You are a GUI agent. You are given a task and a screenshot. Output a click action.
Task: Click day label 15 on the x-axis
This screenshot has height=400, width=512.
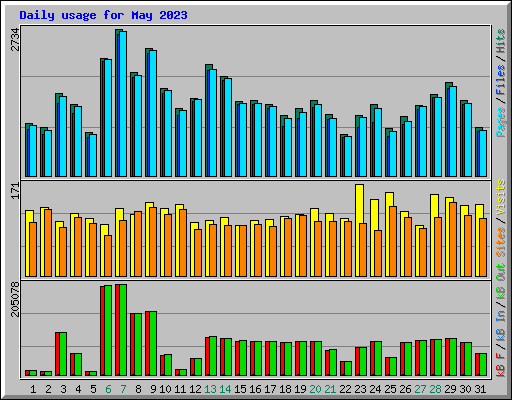pos(240,389)
